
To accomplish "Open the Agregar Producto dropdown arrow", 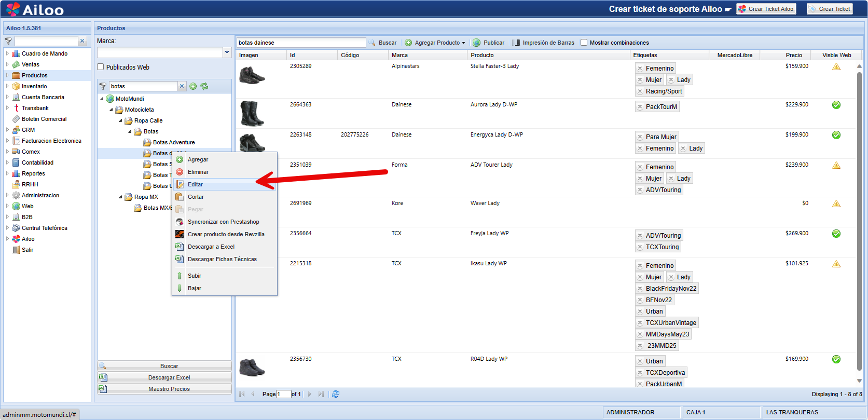I will pyautogui.click(x=463, y=43).
